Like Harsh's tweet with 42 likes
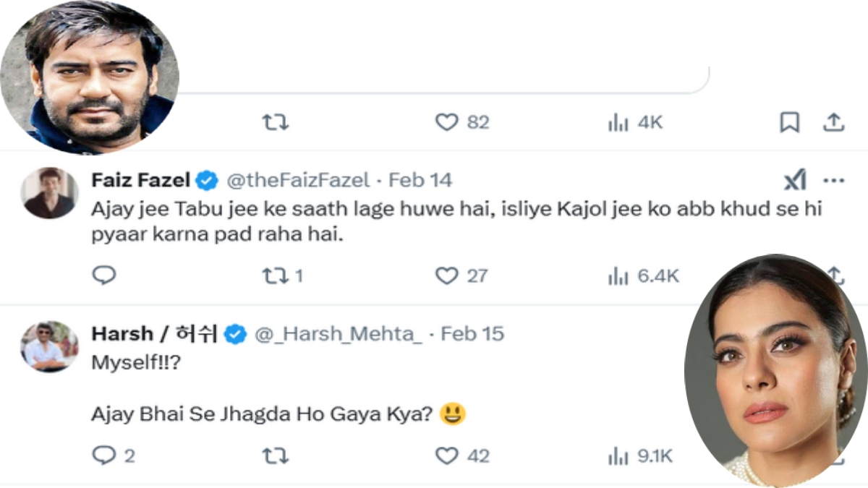868x488 pixels. tap(447, 456)
